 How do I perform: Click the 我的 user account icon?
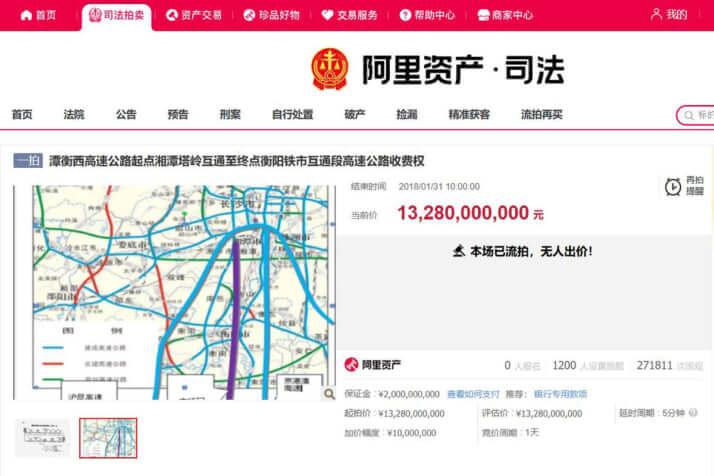click(656, 15)
